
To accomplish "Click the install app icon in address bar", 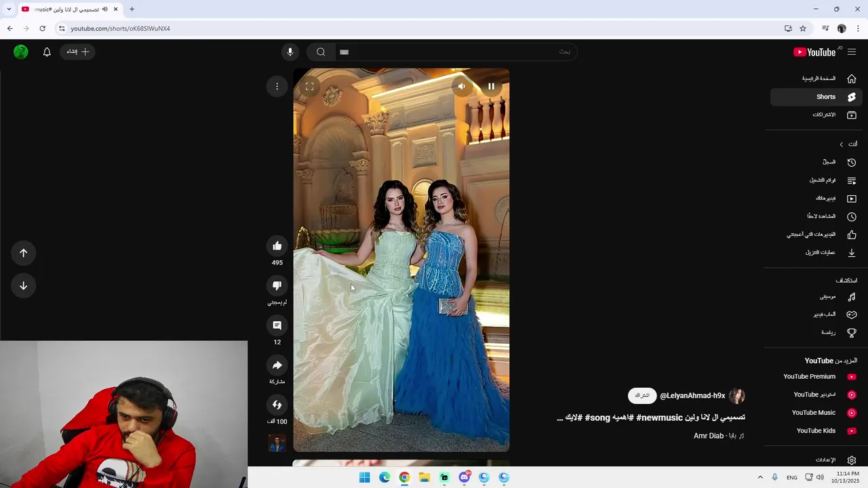I will coord(788,28).
